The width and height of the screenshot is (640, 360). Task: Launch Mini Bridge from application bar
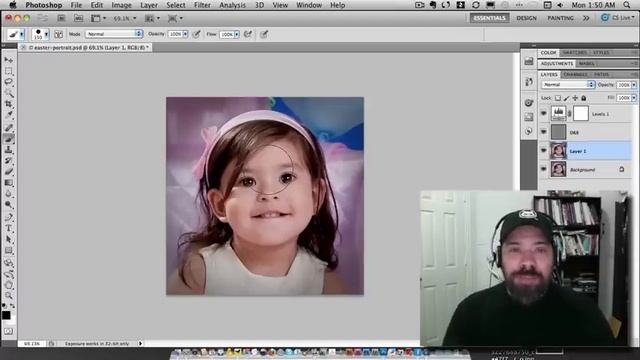point(78,18)
